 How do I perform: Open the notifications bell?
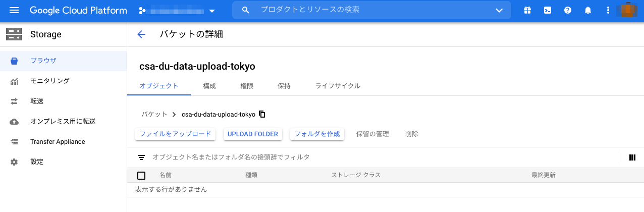click(588, 10)
